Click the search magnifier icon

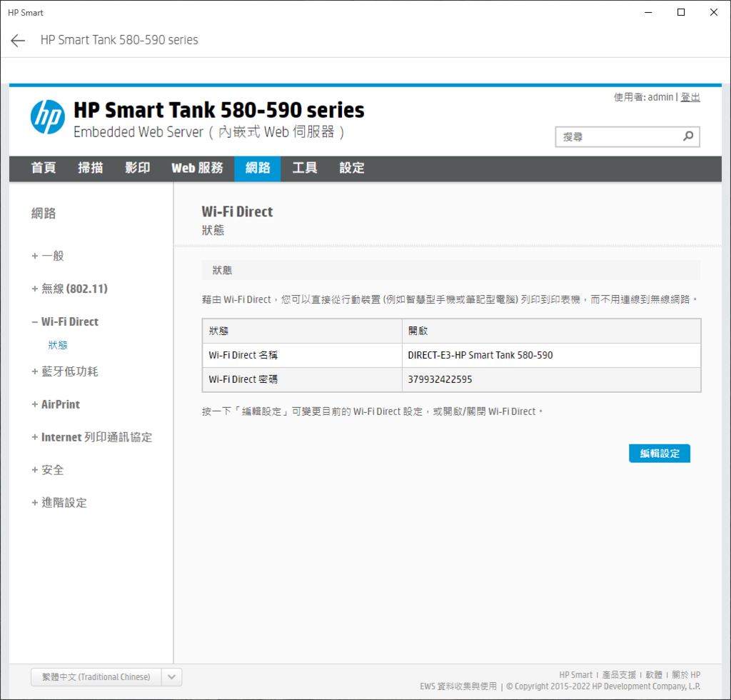tap(688, 136)
